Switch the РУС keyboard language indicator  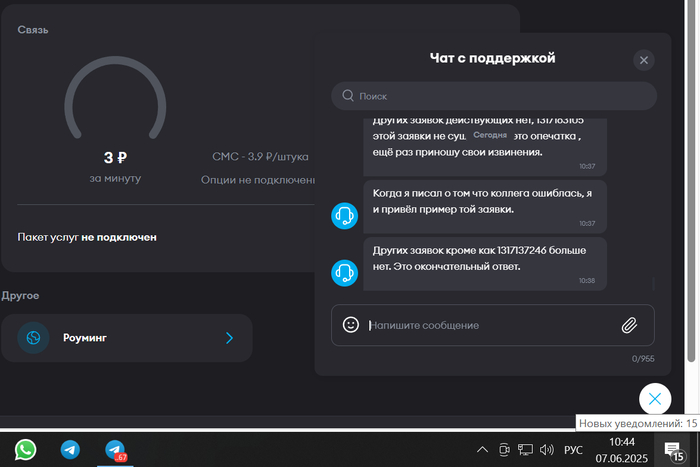coord(574,450)
